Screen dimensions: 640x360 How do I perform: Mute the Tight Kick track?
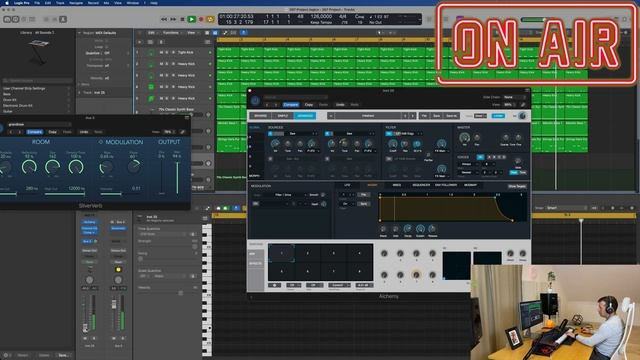pyautogui.click(x=161, y=53)
